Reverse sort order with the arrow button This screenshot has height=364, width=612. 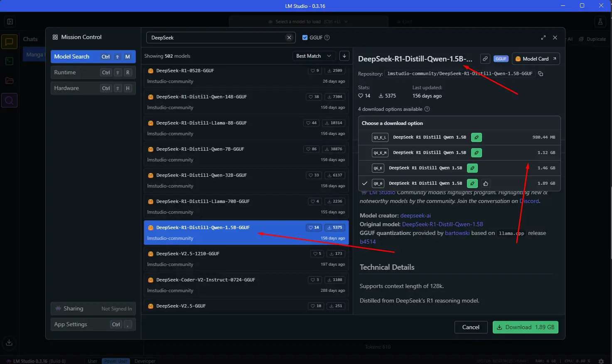coord(344,56)
